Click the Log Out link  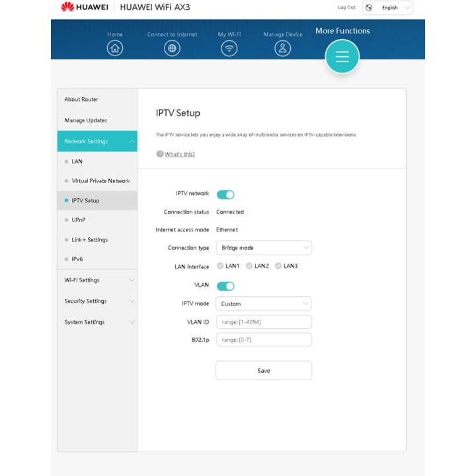346,7
